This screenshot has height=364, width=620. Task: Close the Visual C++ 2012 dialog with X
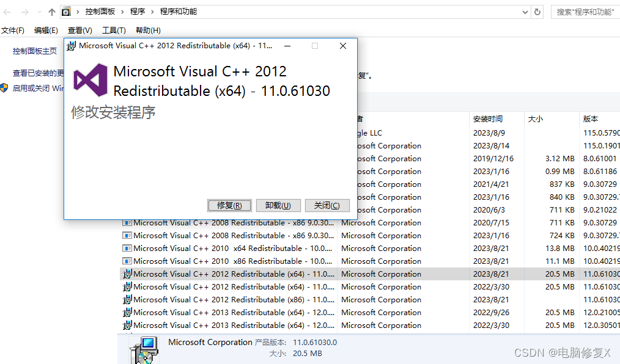(x=343, y=46)
